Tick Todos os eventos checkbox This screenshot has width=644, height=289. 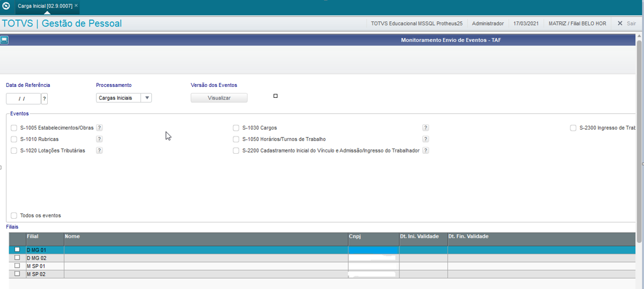(14, 215)
